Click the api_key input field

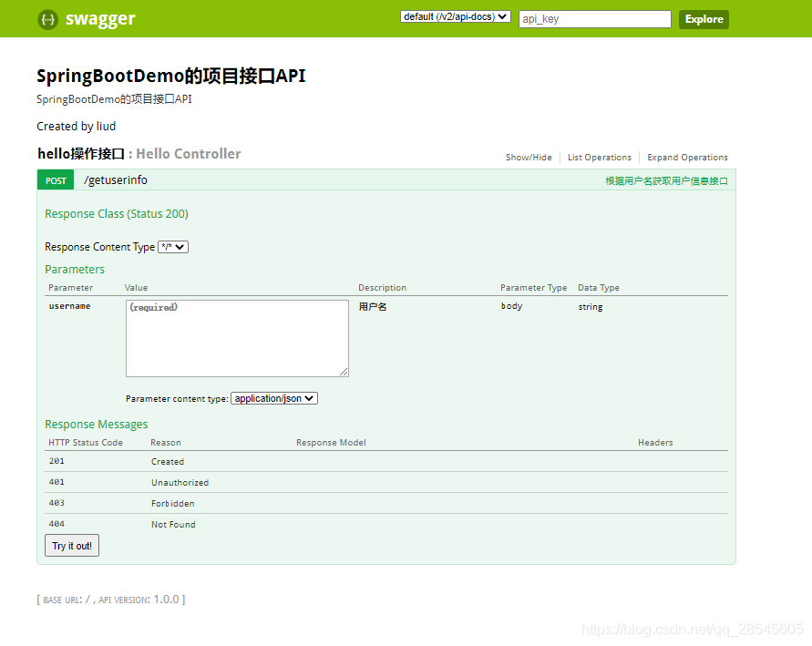(x=594, y=18)
